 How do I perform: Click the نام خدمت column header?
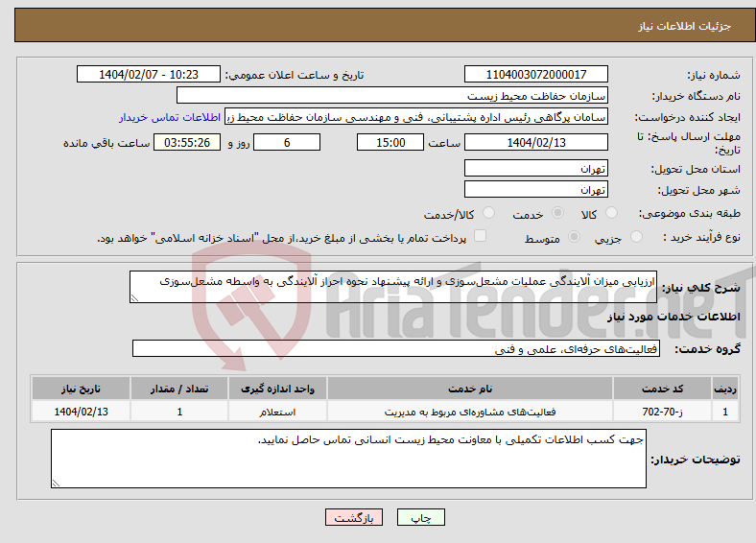pyautogui.click(x=470, y=389)
